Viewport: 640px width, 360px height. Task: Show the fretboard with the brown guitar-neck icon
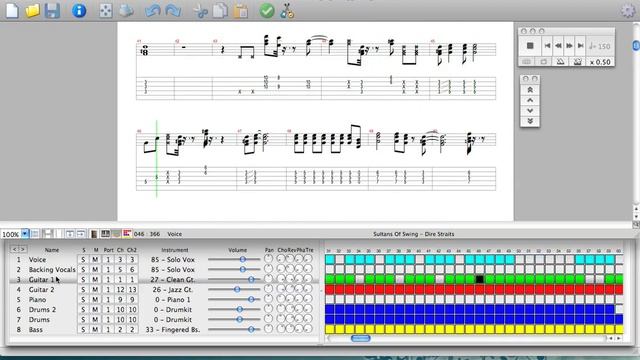click(94, 234)
